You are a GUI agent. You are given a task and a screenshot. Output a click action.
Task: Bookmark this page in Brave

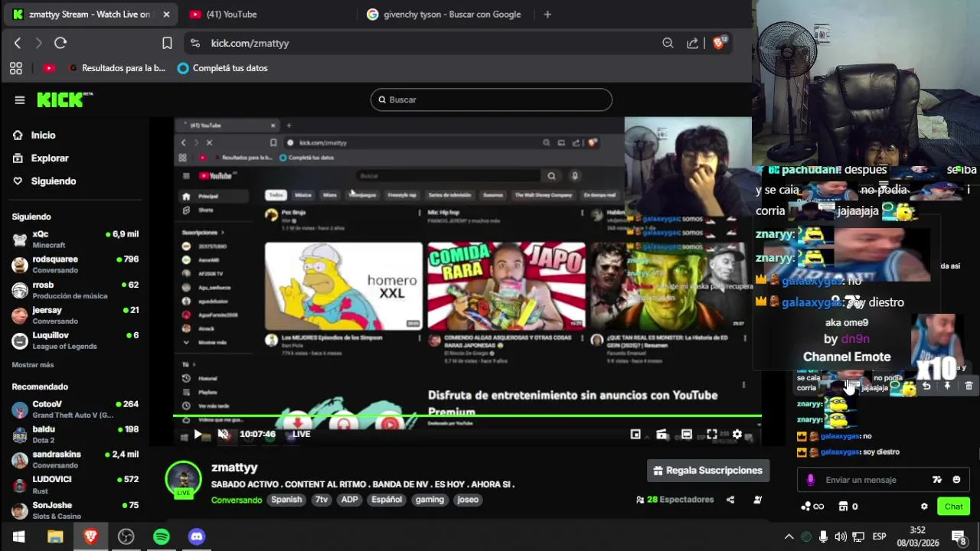tap(167, 44)
